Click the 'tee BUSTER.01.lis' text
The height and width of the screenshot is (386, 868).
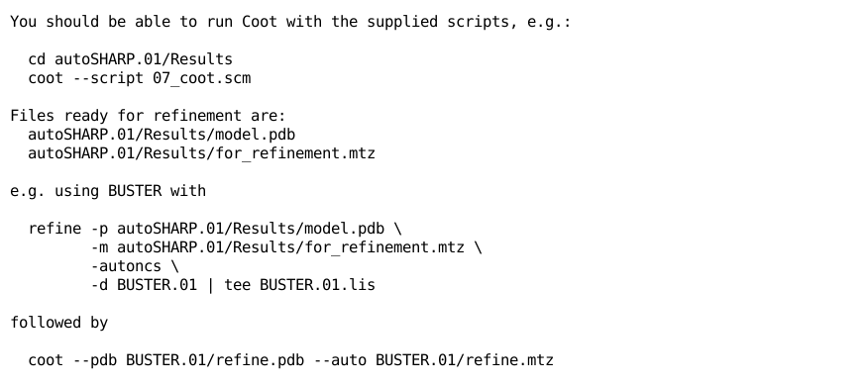tap(299, 285)
